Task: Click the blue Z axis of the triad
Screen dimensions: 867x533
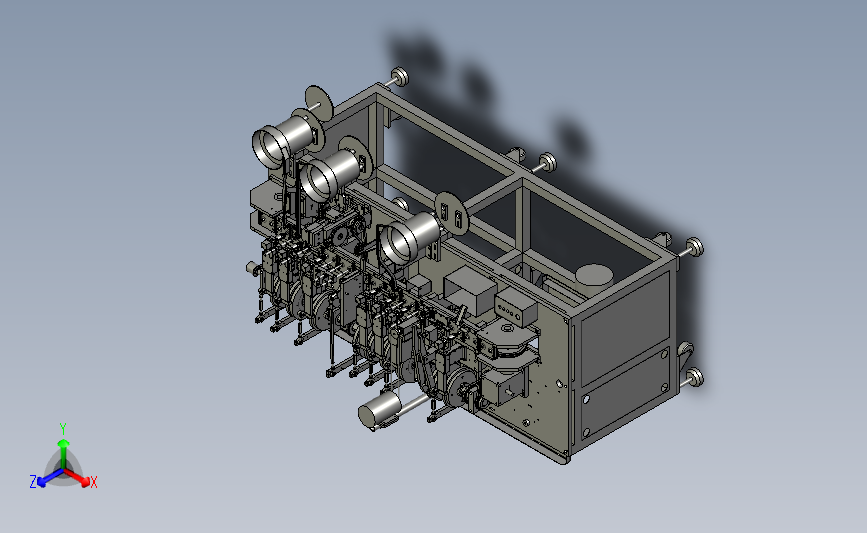Action: pos(49,478)
